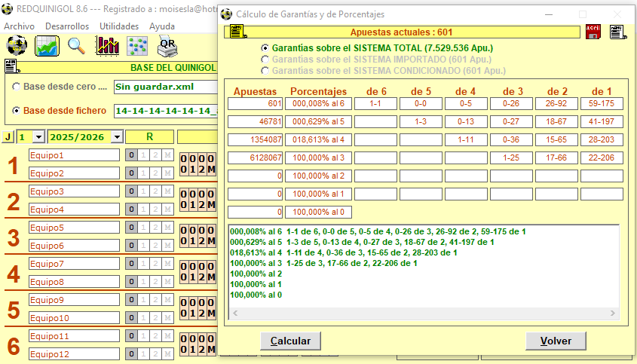Click the '26-92' cell in de 2 column
This screenshot has width=637, height=364.
pos(556,103)
